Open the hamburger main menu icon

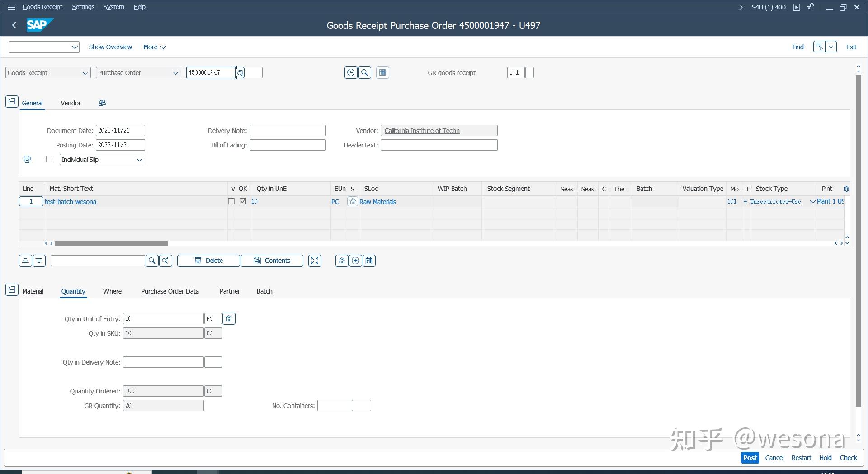click(x=11, y=7)
